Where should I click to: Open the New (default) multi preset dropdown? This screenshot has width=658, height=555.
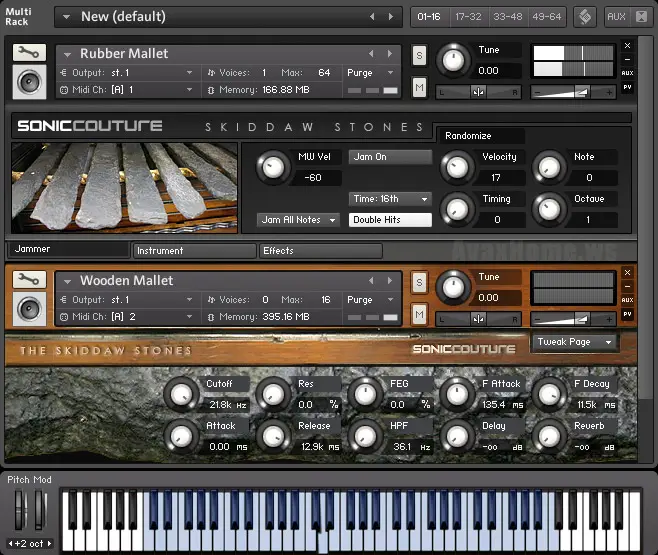pyautogui.click(x=66, y=17)
